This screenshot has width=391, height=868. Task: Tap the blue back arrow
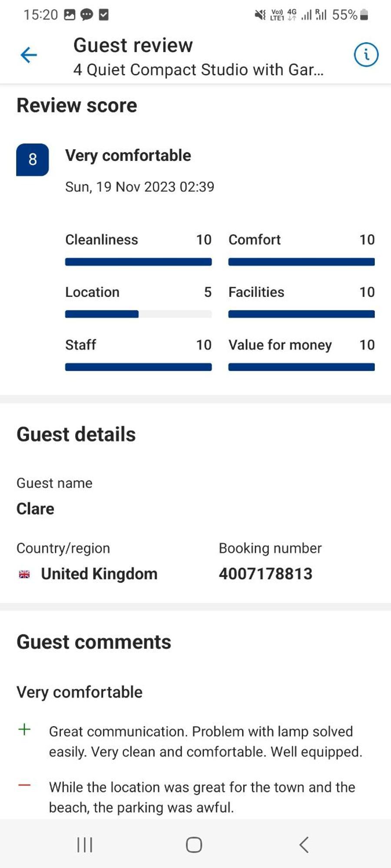tap(29, 55)
